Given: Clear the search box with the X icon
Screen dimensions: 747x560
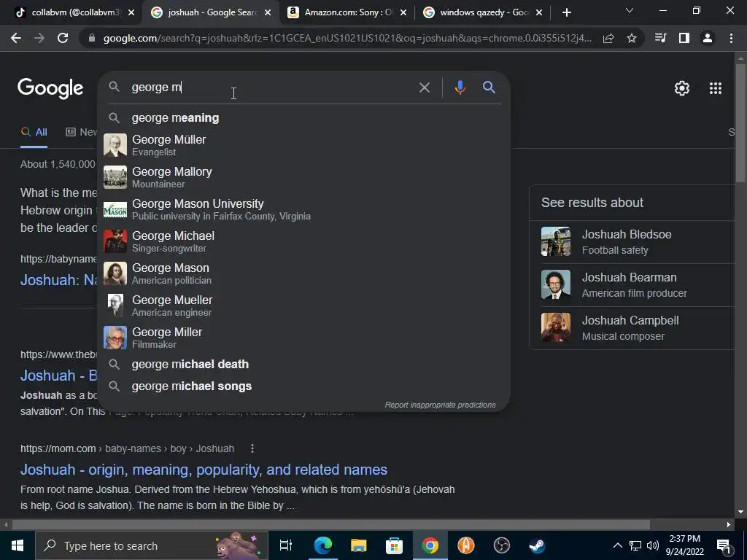Looking at the screenshot, I should tap(424, 87).
